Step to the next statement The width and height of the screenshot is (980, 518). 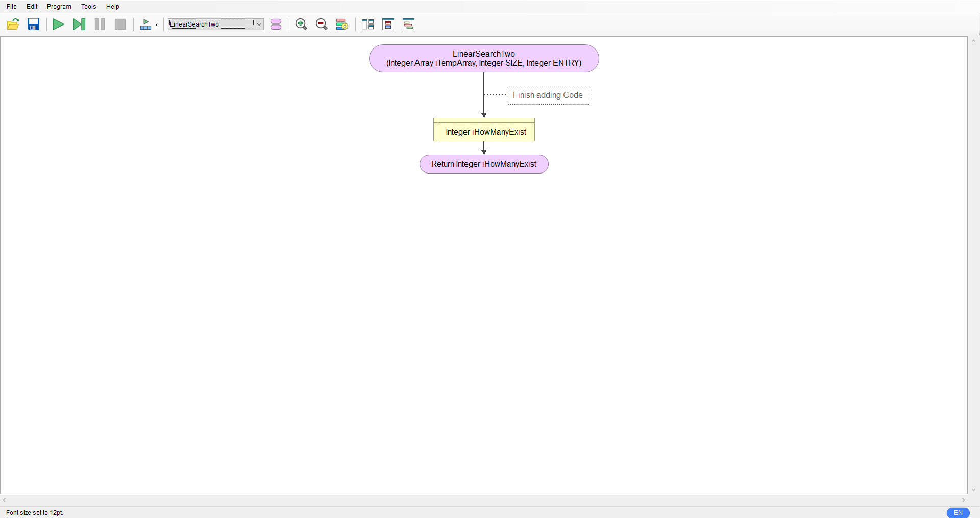point(79,24)
